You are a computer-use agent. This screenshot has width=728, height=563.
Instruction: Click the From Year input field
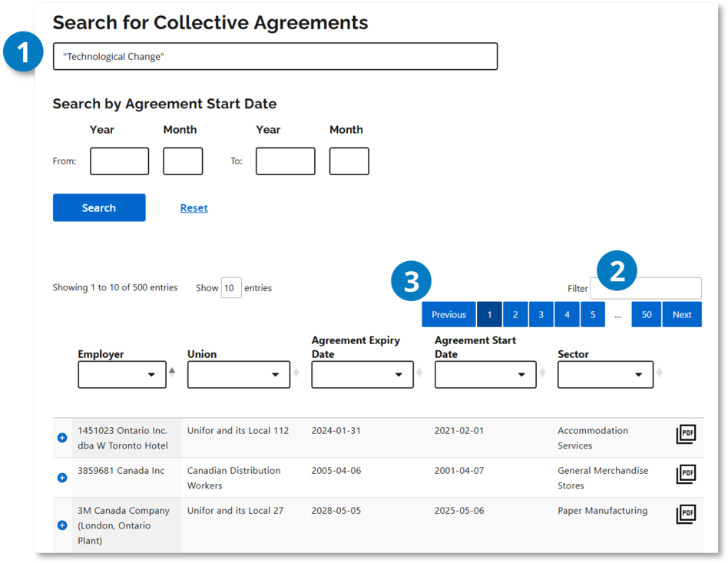(119, 161)
